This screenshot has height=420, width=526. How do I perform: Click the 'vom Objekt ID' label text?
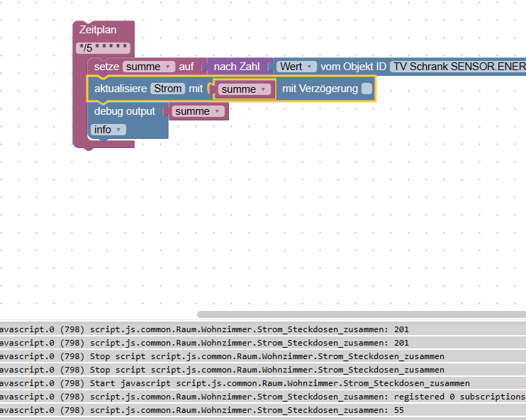[353, 67]
